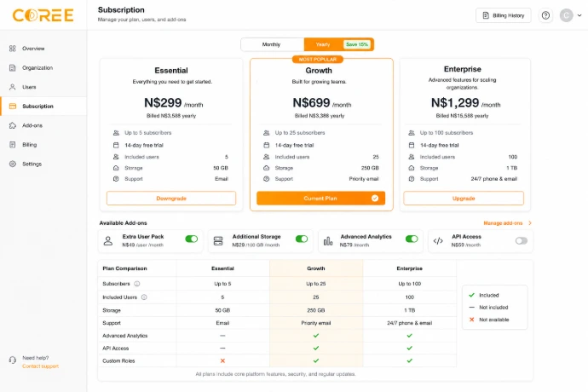Disable the Advanced Analytics add-on

412,239
